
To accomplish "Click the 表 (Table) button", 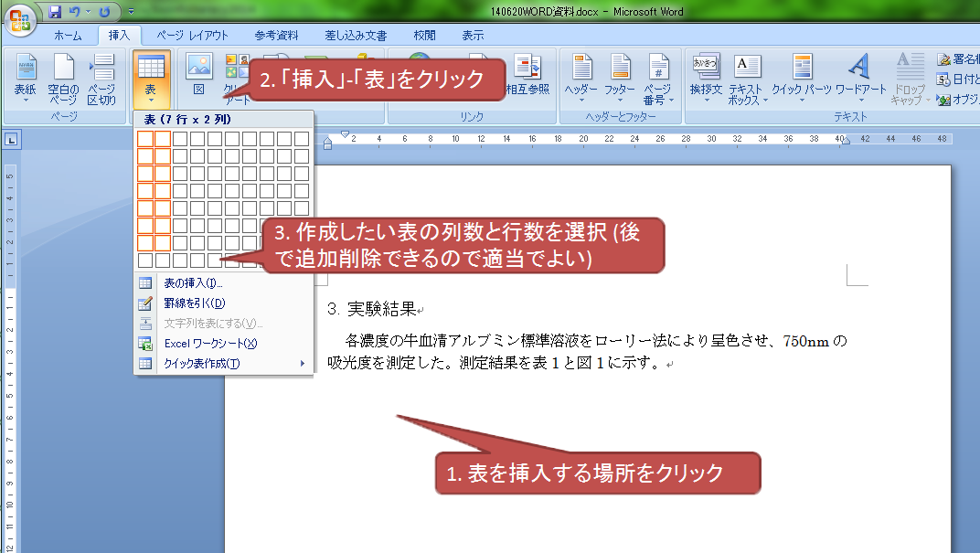I will click(x=150, y=76).
